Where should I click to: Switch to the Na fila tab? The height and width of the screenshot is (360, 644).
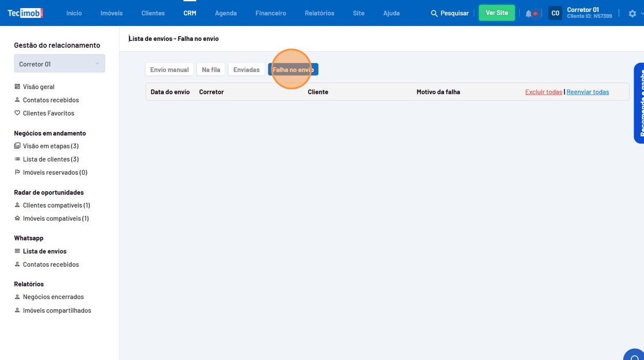click(x=211, y=70)
